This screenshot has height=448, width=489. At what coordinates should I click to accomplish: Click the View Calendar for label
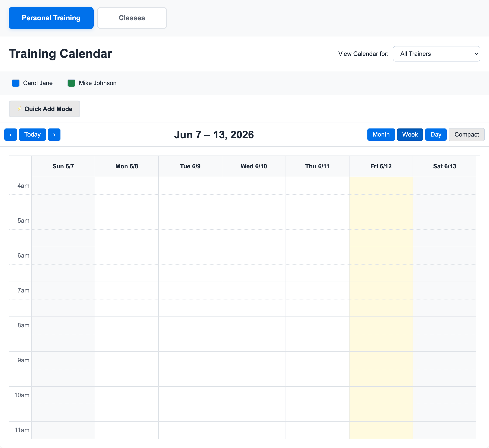point(363,54)
